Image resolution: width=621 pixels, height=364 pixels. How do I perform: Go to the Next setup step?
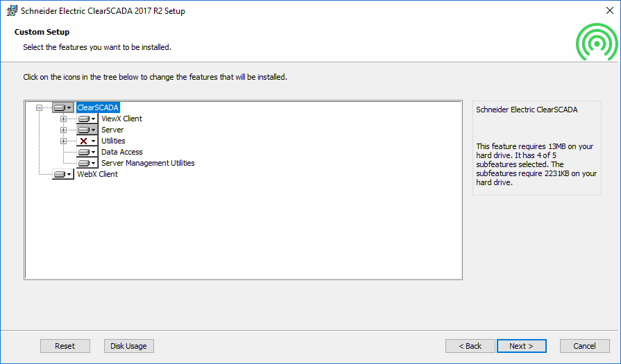pyautogui.click(x=521, y=346)
